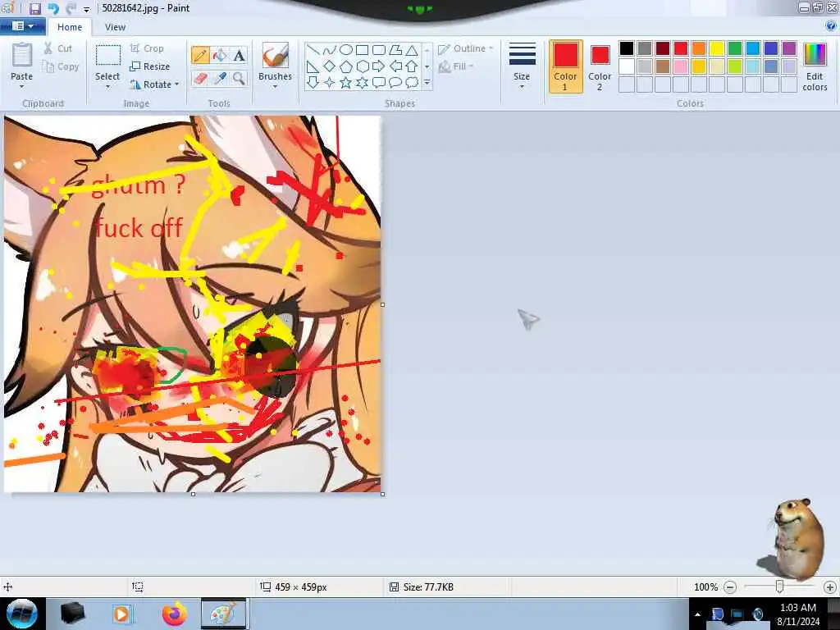
Task: Click the zoom in plus button
Action: pos(830,587)
